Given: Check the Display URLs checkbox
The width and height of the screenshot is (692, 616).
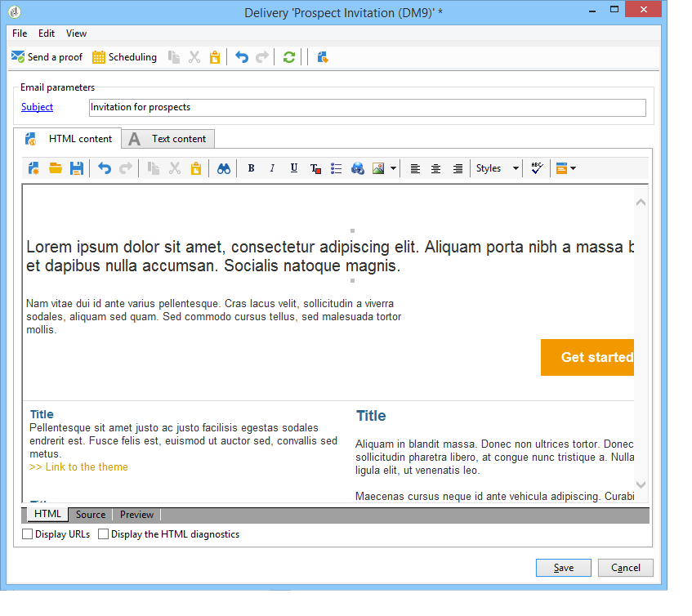Looking at the screenshot, I should point(27,534).
